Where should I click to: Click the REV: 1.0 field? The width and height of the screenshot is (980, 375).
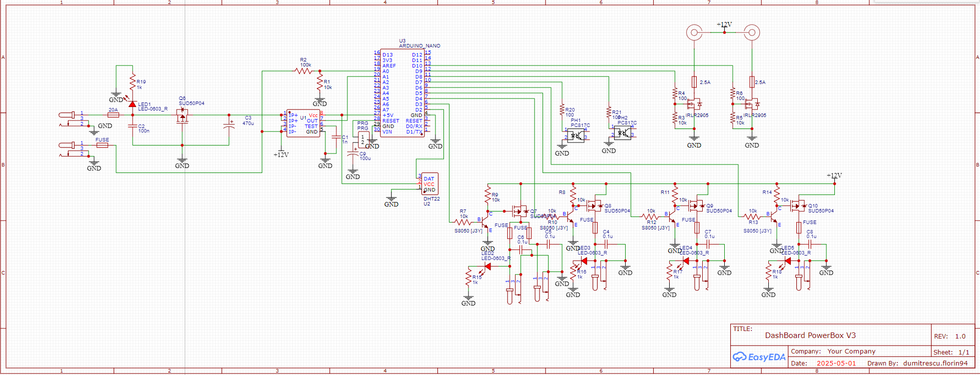click(x=949, y=336)
